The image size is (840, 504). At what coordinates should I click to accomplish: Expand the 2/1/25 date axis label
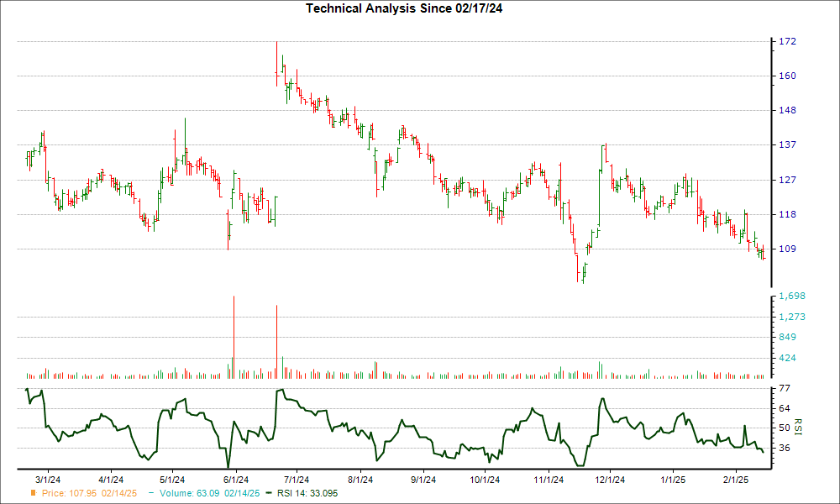tap(735, 477)
